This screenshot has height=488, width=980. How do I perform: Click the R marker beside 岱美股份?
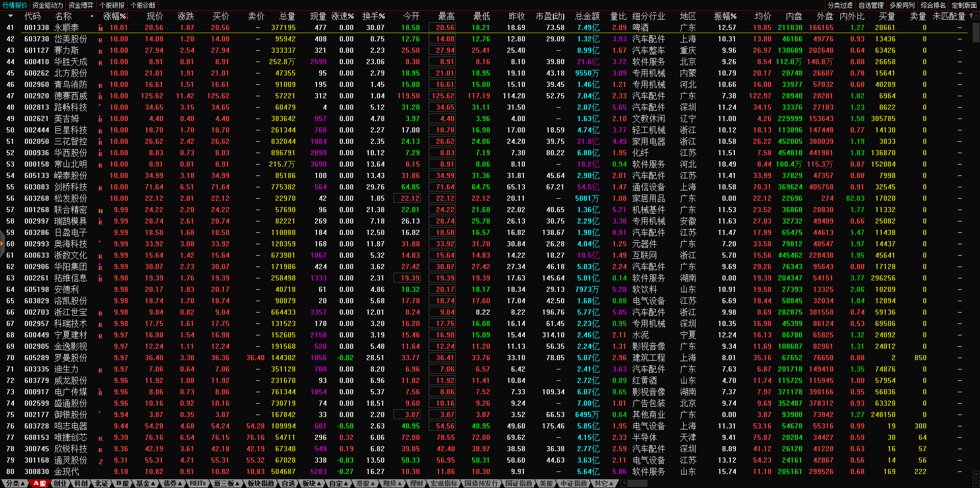click(100, 40)
